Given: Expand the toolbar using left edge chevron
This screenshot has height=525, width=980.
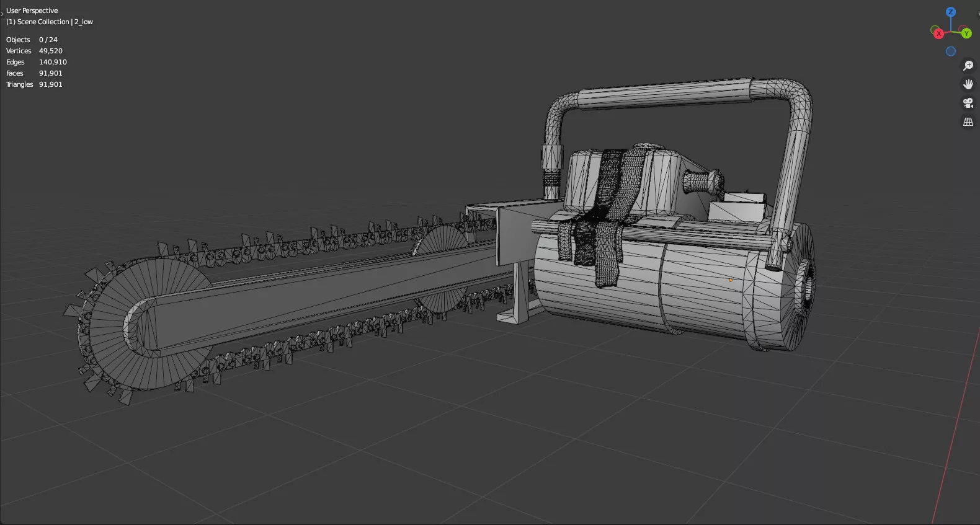Looking at the screenshot, I should 2,13.
